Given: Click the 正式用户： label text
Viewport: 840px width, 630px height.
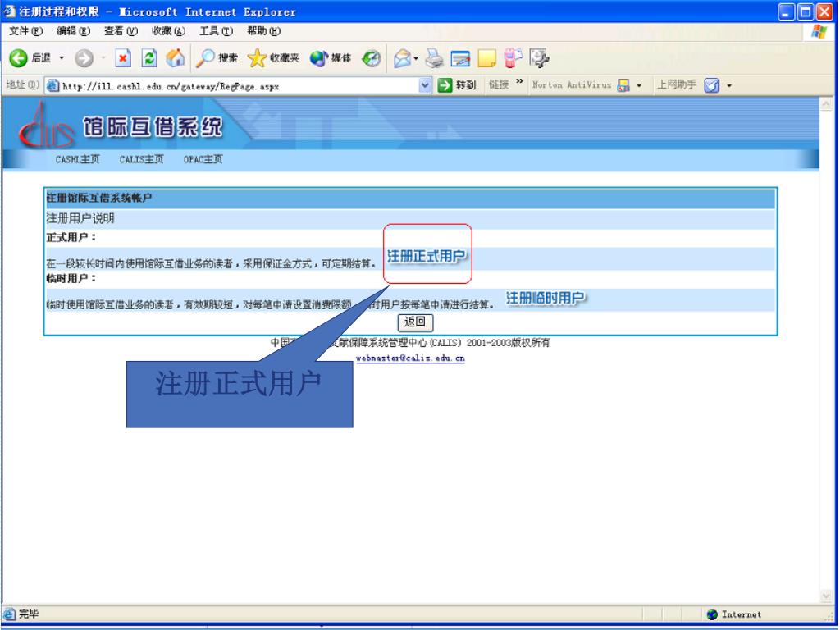Looking at the screenshot, I should point(71,237).
